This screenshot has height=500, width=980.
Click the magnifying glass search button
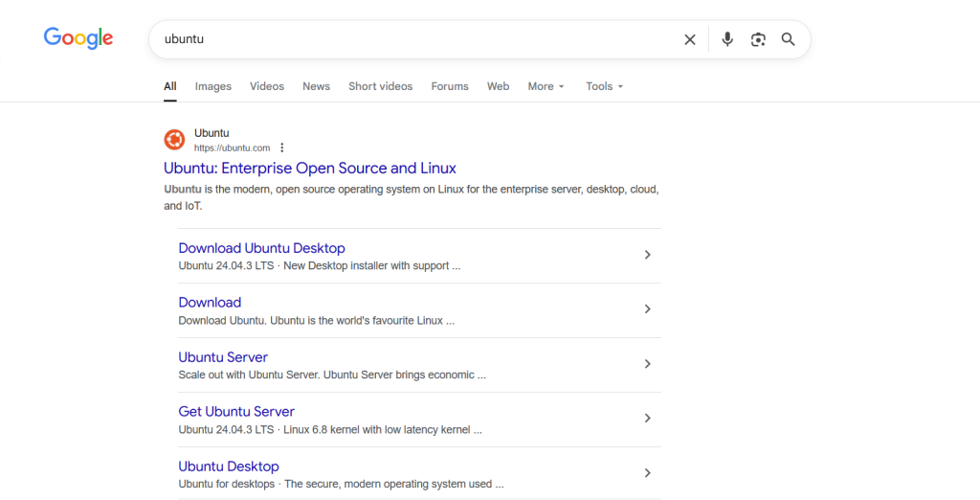[789, 39]
